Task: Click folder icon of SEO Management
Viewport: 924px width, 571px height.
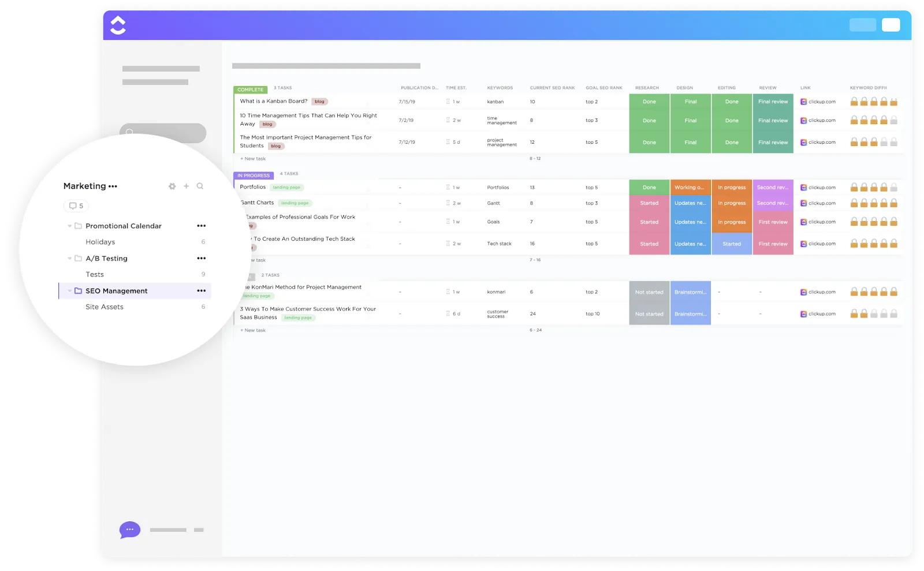Action: click(78, 291)
